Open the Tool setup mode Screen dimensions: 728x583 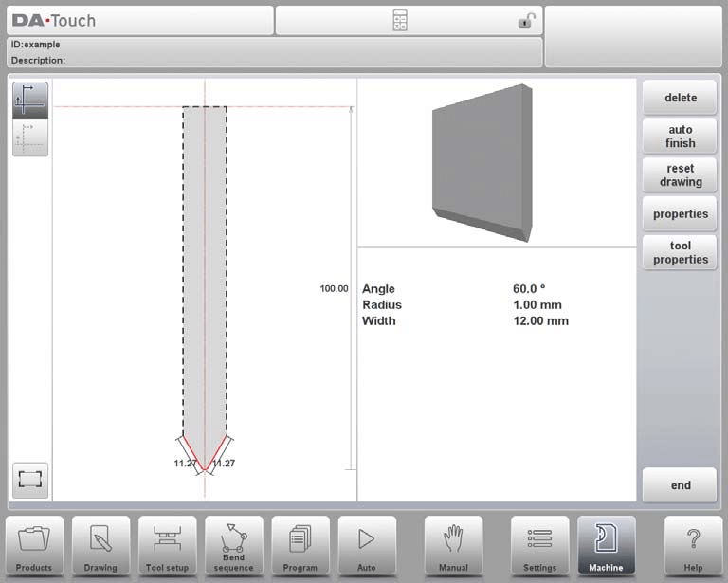coord(167,546)
